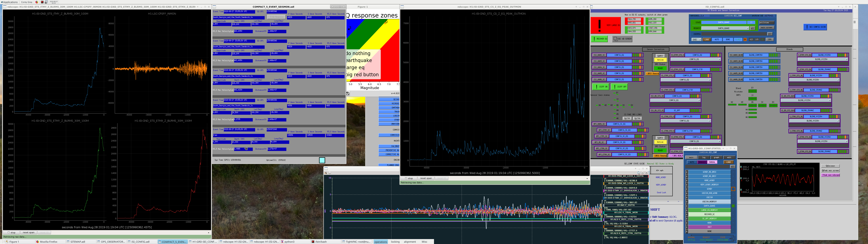Open the log tab in SEI_CONF states window
This screenshot has width=868, height=244.
coord(704,157)
